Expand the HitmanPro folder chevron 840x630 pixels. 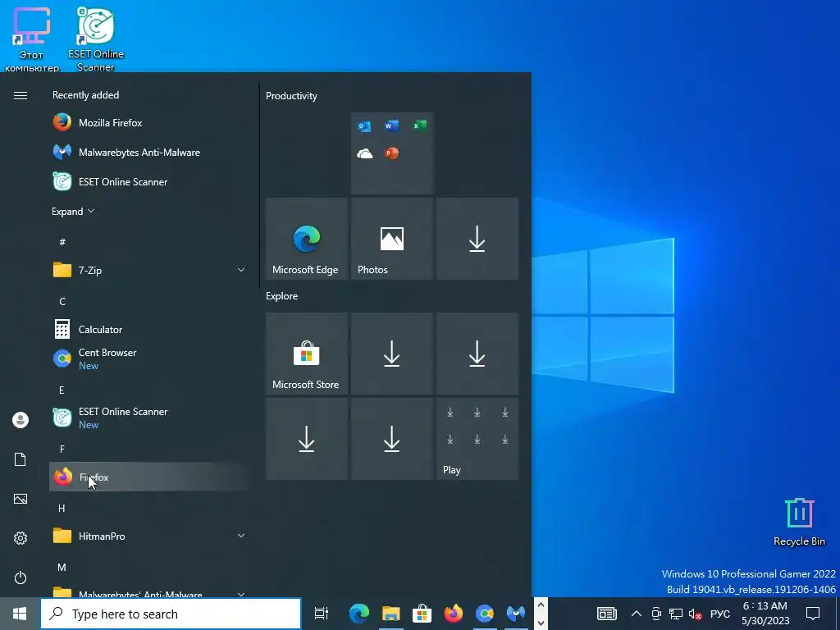click(241, 536)
